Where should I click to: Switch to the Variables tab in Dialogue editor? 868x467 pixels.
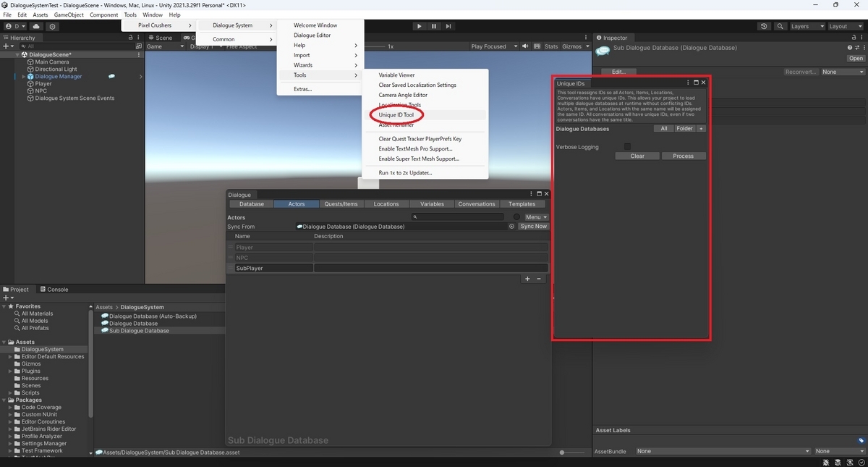[432, 204]
